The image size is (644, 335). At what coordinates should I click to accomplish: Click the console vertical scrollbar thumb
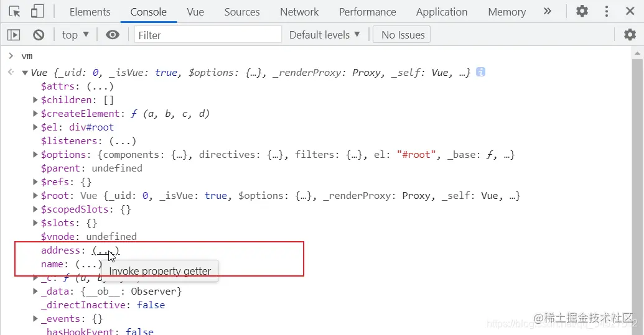(x=637, y=197)
